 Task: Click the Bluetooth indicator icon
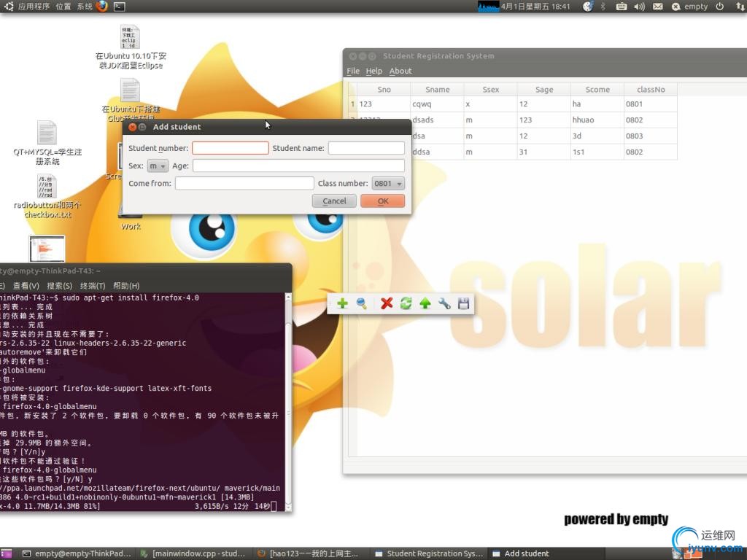603,6
